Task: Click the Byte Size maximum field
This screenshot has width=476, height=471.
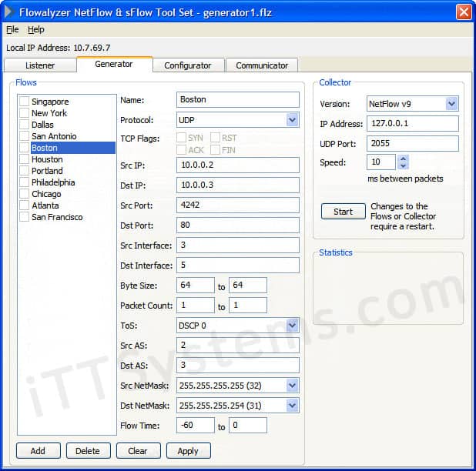Action: (x=248, y=285)
